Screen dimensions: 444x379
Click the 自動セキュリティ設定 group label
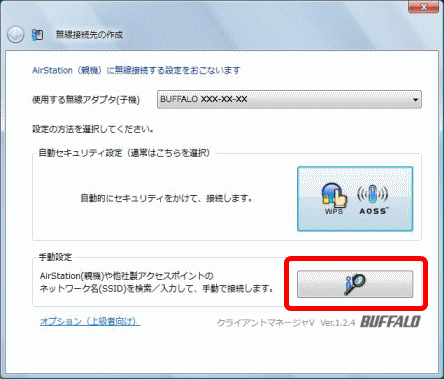pos(124,153)
